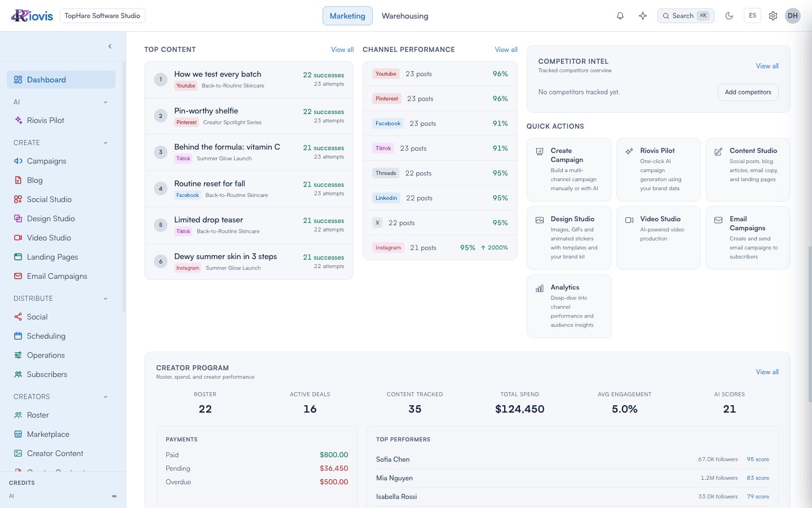Click View all for Channel Performance
The width and height of the screenshot is (812, 508).
(506, 50)
